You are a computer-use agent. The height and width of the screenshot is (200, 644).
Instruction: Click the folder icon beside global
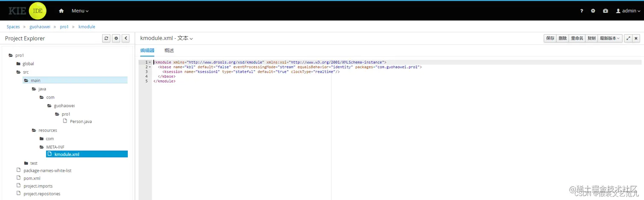18,64
